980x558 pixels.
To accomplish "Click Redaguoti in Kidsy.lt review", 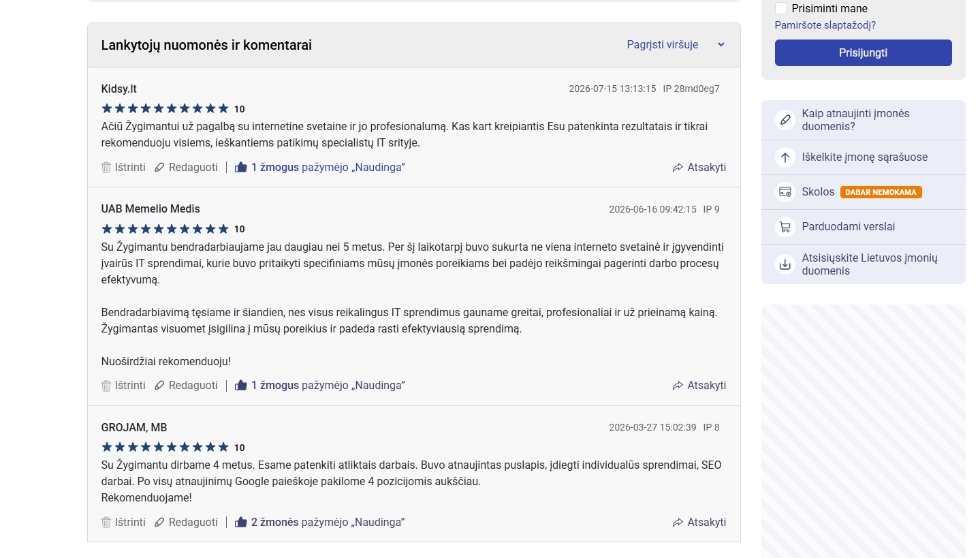I will point(193,167).
